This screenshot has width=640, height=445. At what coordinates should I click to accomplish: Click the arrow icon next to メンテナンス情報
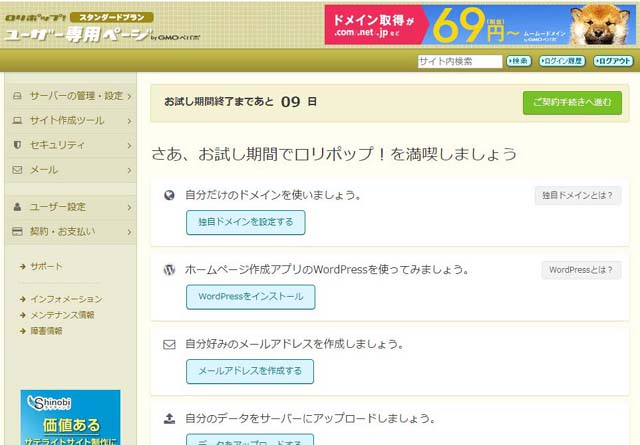pos(23,315)
